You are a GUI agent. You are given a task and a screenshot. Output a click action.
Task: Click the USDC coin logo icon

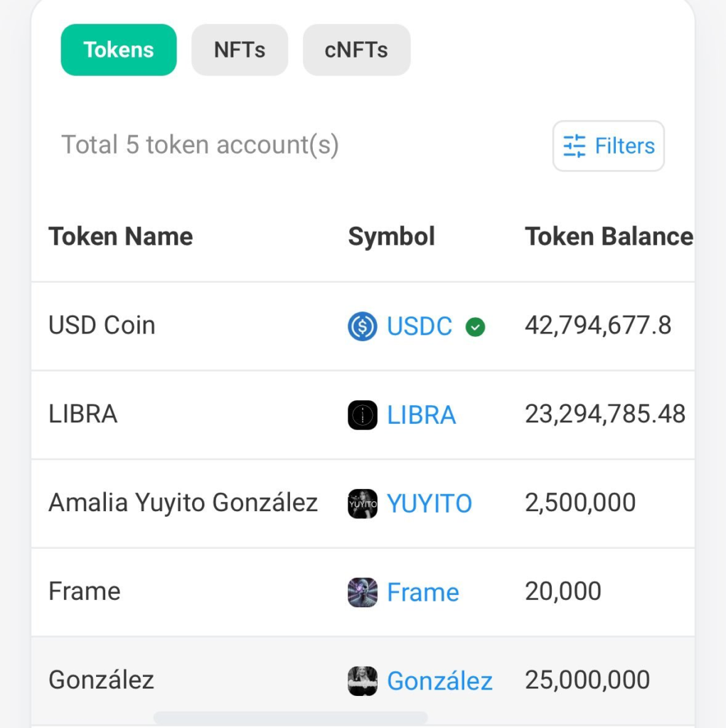click(x=362, y=326)
